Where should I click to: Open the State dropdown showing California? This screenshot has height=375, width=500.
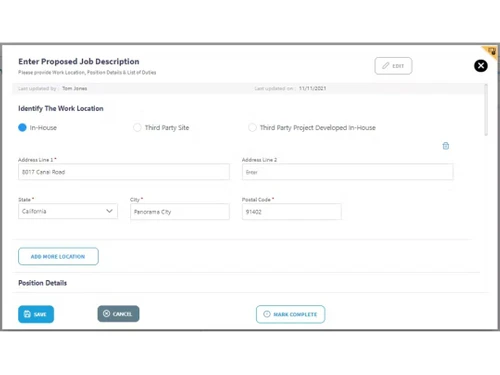point(68,211)
